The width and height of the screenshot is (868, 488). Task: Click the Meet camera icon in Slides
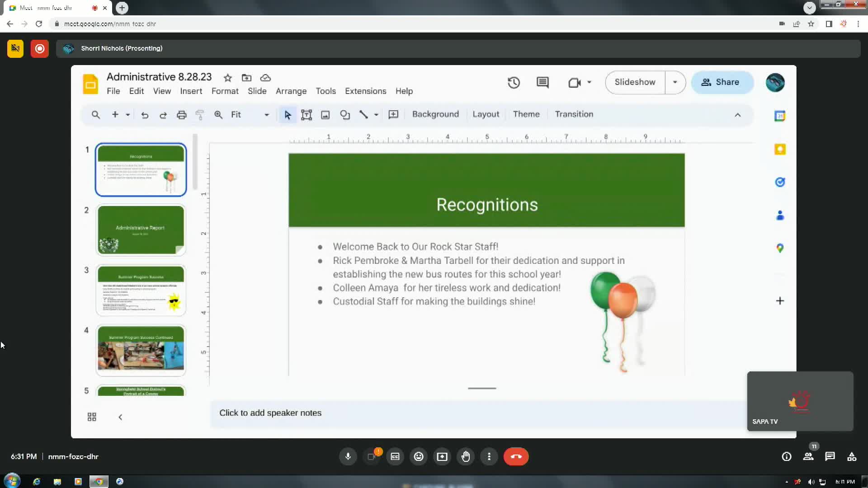[x=574, y=82]
